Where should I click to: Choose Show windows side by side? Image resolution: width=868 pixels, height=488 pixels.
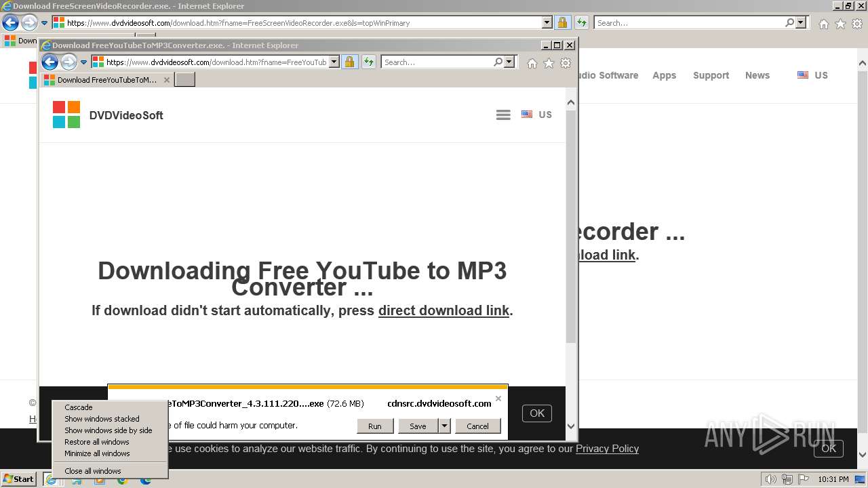tap(110, 430)
